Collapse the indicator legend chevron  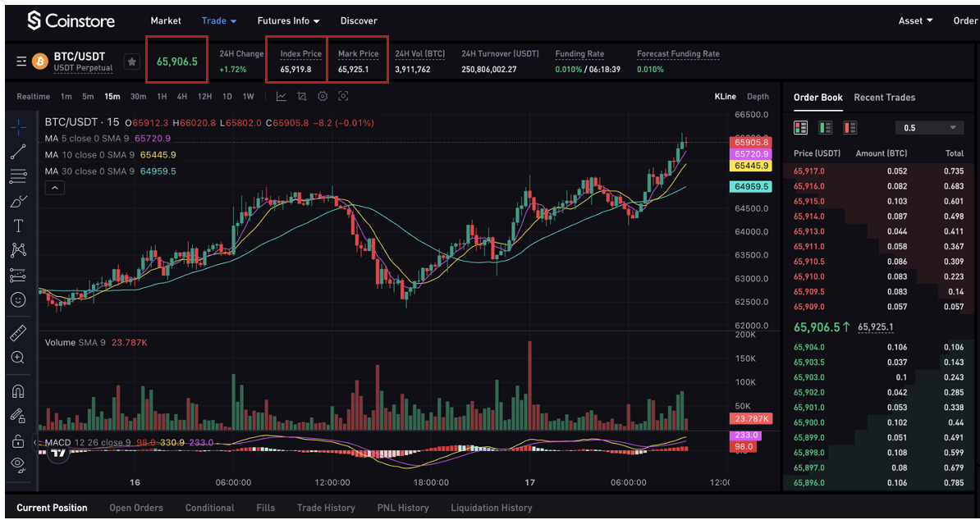coord(55,187)
